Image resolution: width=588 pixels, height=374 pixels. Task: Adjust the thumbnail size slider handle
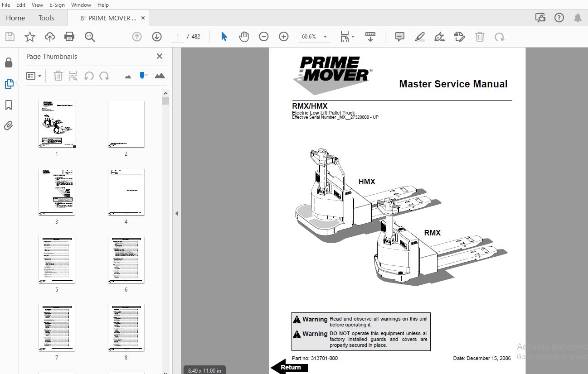click(x=143, y=75)
